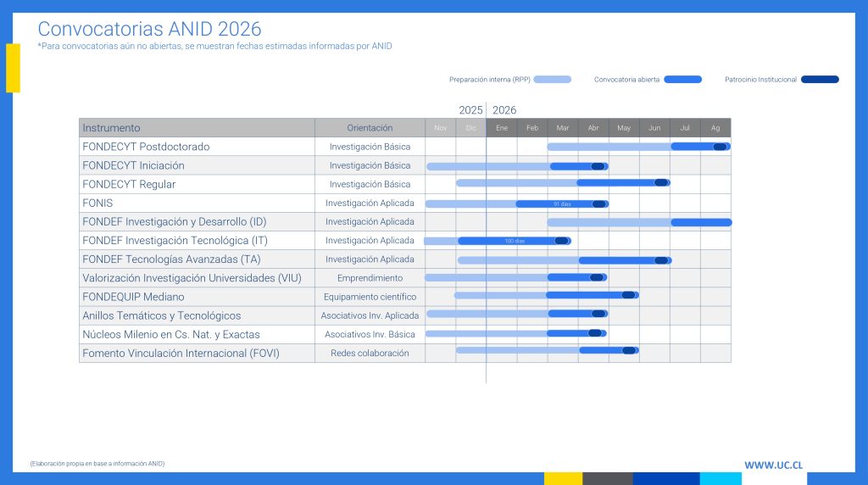Click the Redes colaboración orientation cell

click(370, 353)
